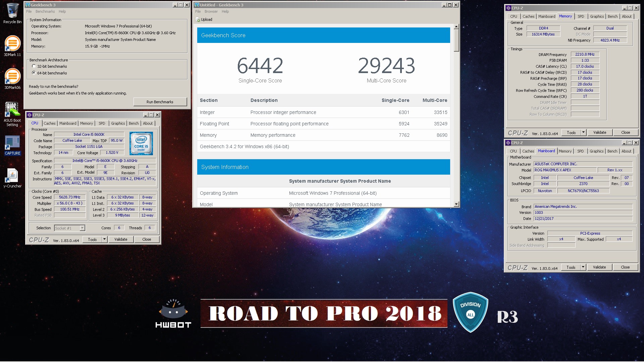Switch to CPU tab in CPU-Z Memory window
Image resolution: width=644 pixels, height=362 pixels.
click(x=514, y=16)
